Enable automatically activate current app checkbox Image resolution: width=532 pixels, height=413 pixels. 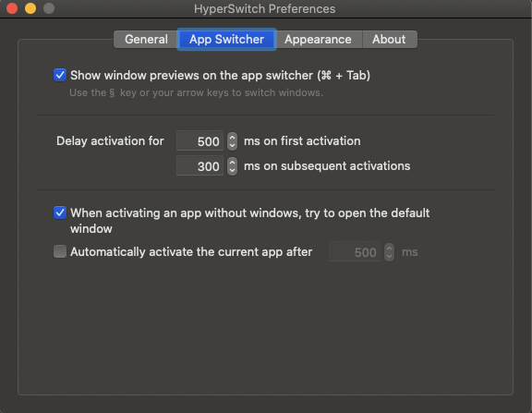point(60,251)
